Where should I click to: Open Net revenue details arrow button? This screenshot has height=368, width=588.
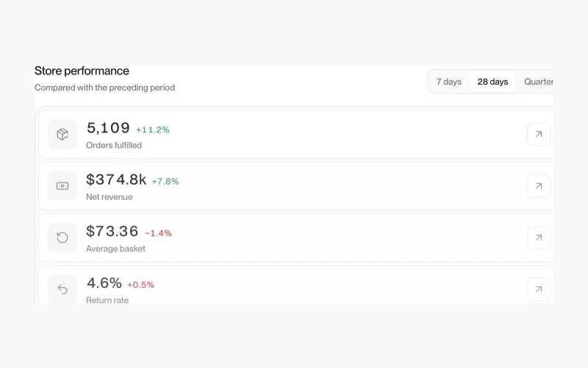(539, 186)
